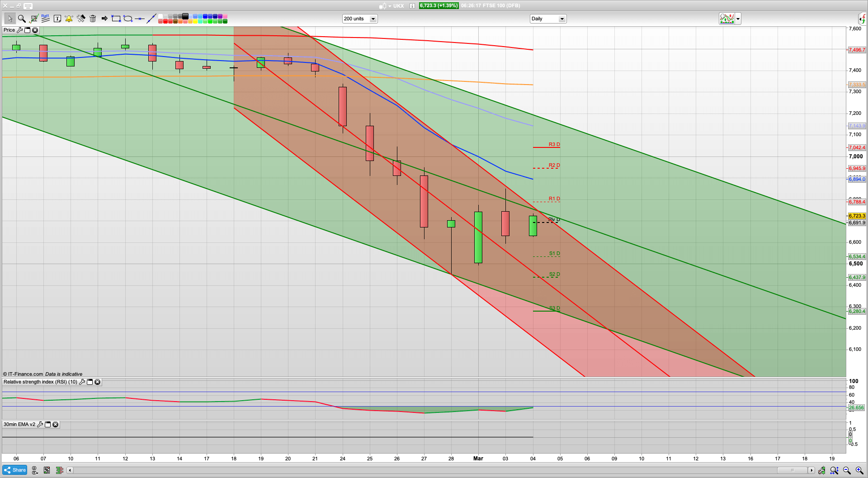Select the magnifier zoom tool in the toolbar
The height and width of the screenshot is (478, 868).
(x=21, y=19)
